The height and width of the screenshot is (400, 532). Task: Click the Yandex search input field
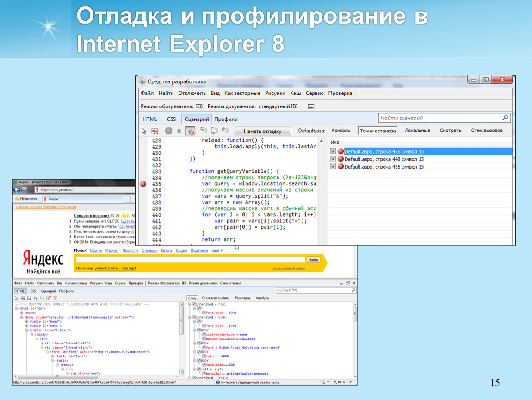point(191,260)
